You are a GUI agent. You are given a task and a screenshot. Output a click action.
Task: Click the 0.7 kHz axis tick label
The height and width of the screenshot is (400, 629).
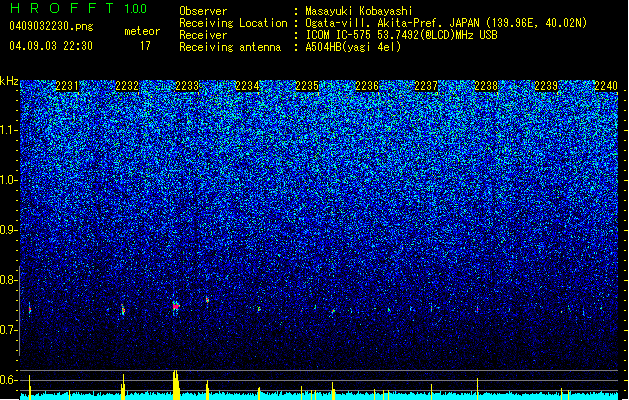click(9, 330)
